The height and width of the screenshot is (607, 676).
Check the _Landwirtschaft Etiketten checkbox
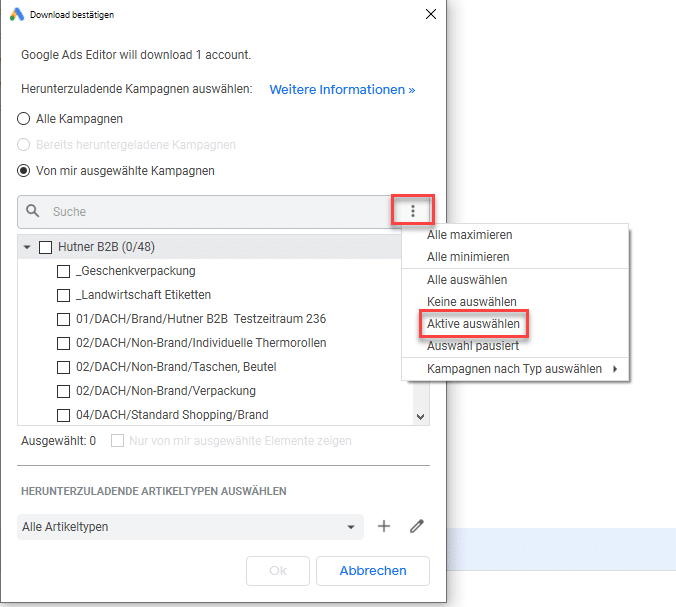63,295
